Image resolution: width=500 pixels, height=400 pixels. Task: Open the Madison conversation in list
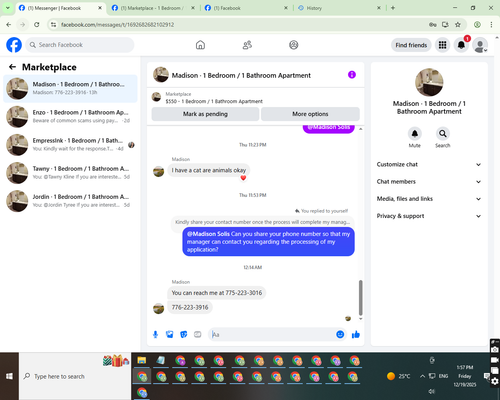click(x=70, y=88)
